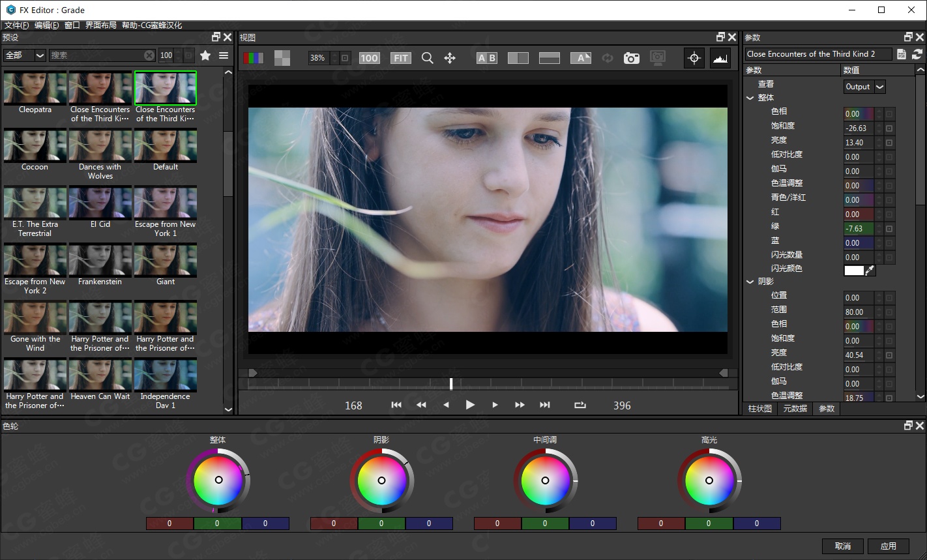Collapse the 阴影 parameter group
This screenshot has width=927, height=560.
(750, 282)
